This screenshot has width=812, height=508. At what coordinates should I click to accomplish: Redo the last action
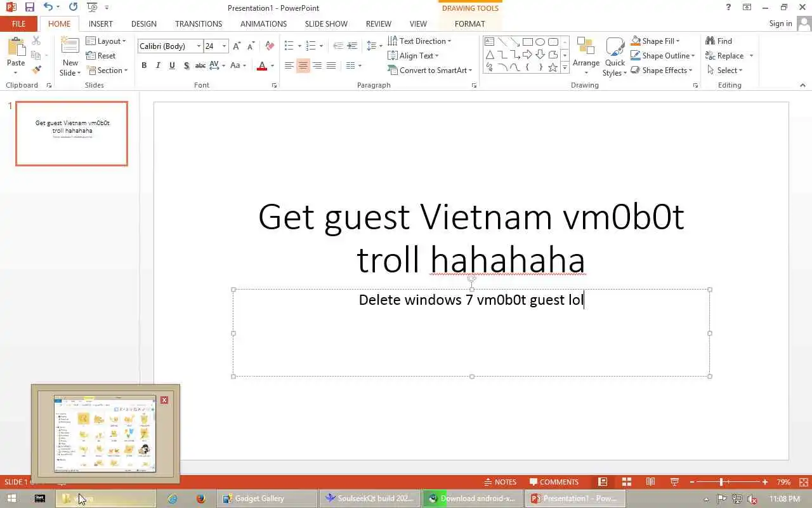(x=73, y=8)
